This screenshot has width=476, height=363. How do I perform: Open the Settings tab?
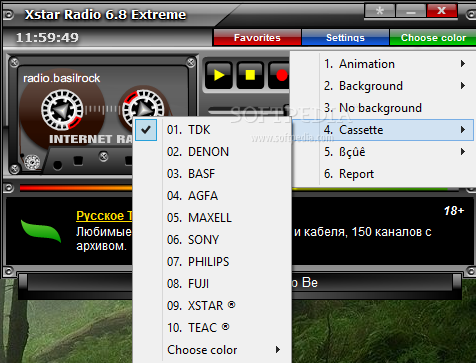pos(345,38)
